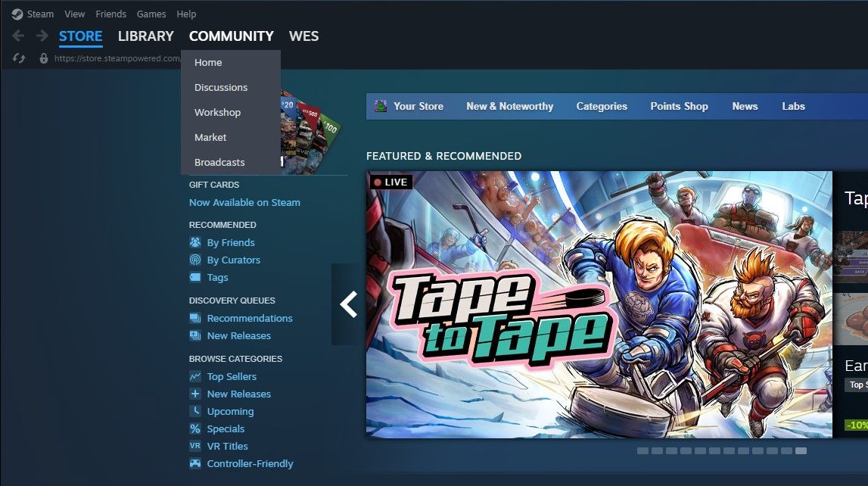Click the Specials percent icon
Image resolution: width=868 pixels, height=486 pixels.
coord(194,428)
